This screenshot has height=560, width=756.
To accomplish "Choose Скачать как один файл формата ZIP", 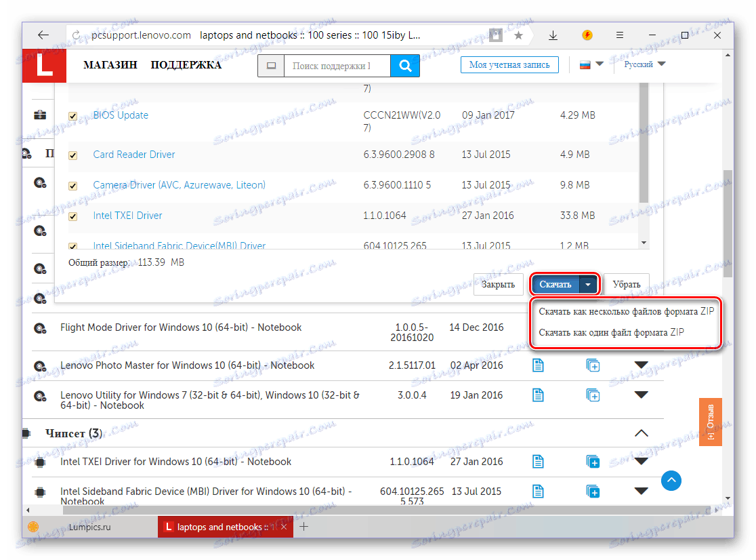I will 611,332.
